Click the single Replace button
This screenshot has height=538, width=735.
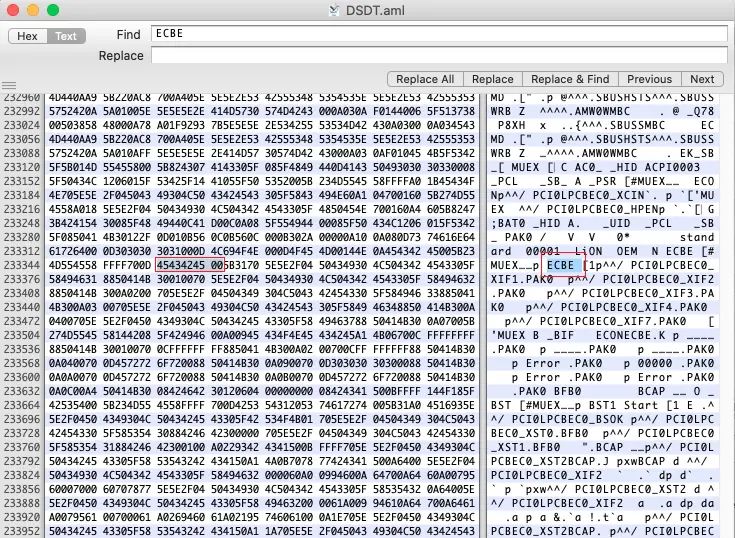pyautogui.click(x=493, y=79)
